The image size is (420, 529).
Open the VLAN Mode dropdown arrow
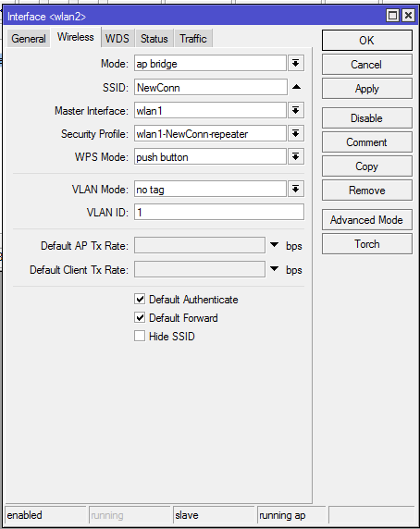tap(296, 189)
